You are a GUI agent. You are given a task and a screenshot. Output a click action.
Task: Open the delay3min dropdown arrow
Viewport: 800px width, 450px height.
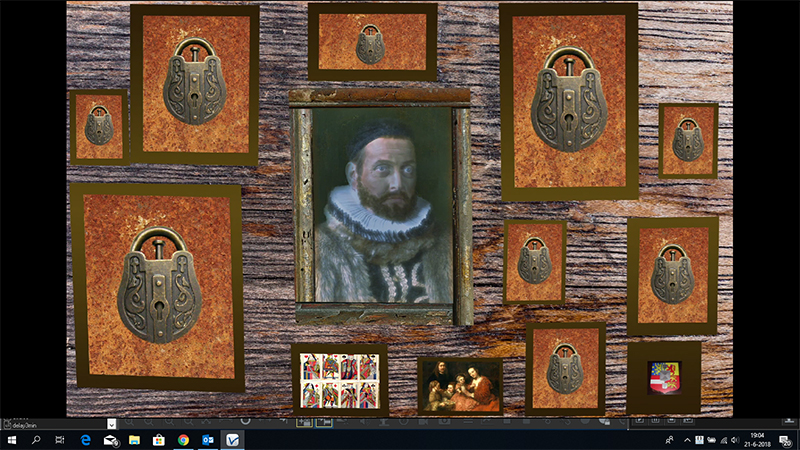click(112, 424)
